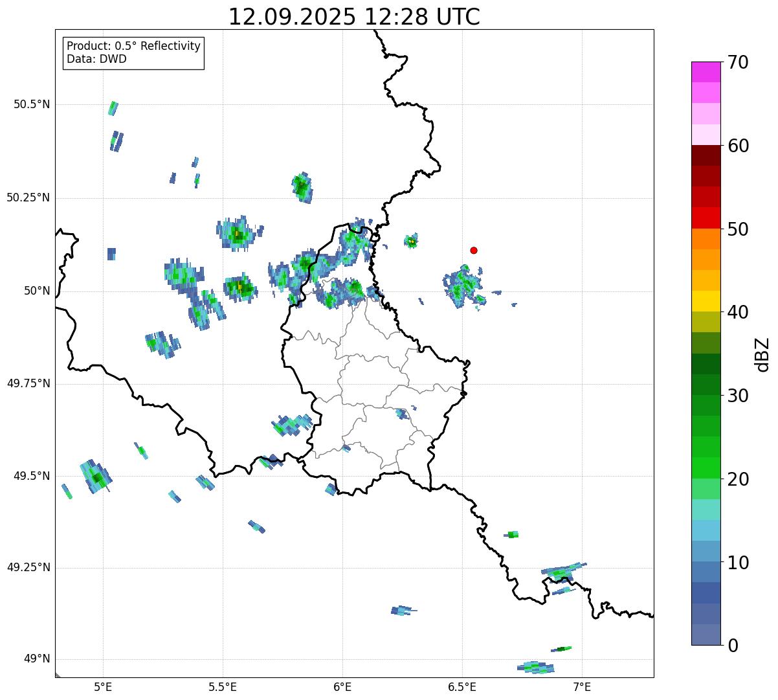Viewport: 778px width, 700px height.
Task: Click the colorbar value 40
Action: click(x=738, y=312)
